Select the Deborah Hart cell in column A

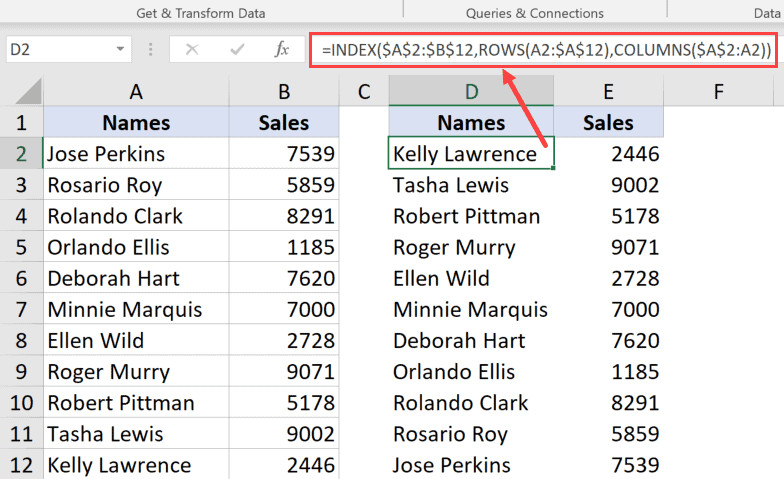tap(136, 278)
